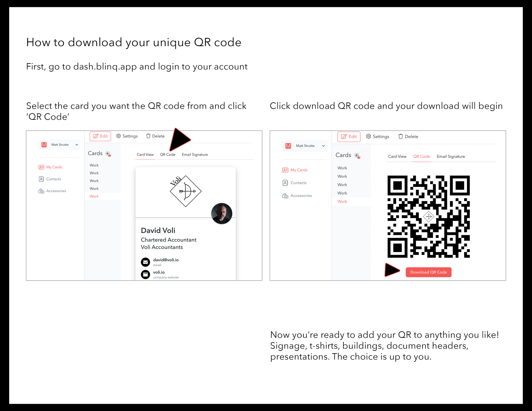The height and width of the screenshot is (411, 532).
Task: Click the Delete trash icon in left screenshot
Action: tap(148, 136)
